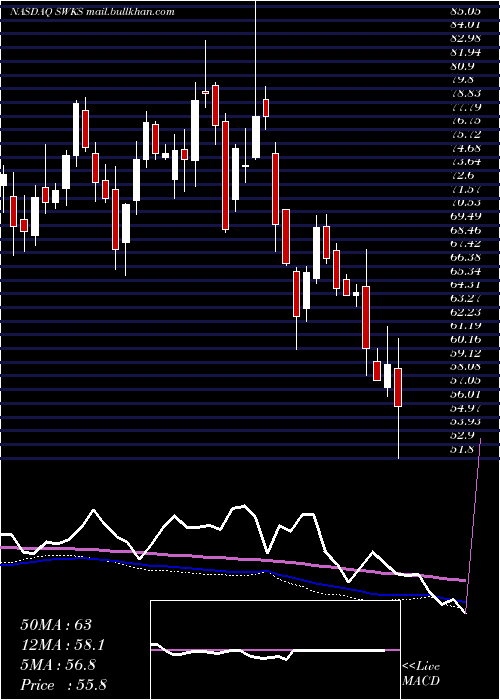Viewport: 500px width, 700px height.
Task: Click the 68.46 price axis label
Action: (466, 232)
